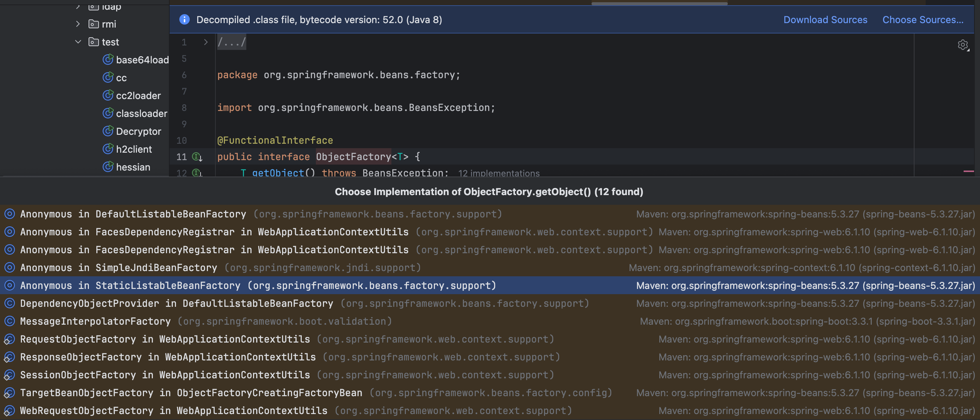
Task: Expand the rmi folder
Action: click(x=78, y=24)
